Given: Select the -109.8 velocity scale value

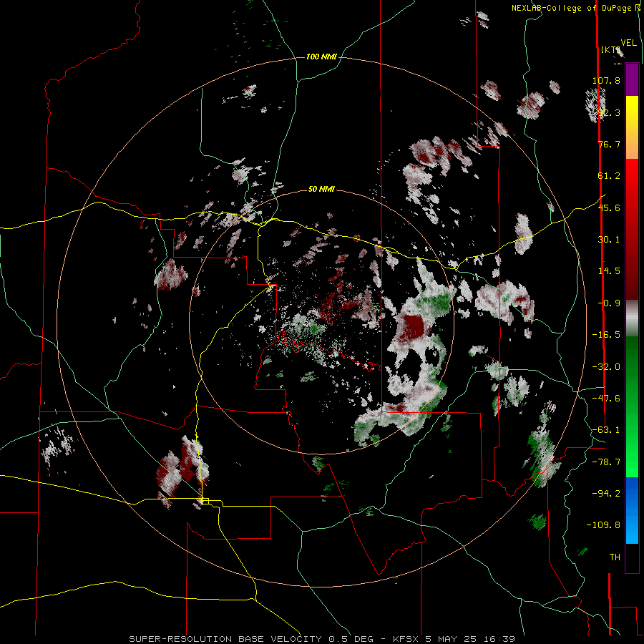Looking at the screenshot, I should coord(603,525).
